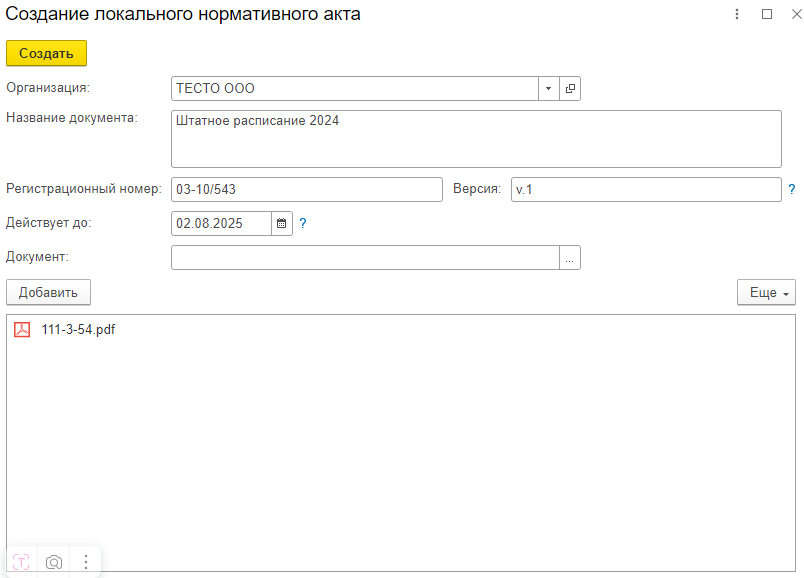Open the calendar picker for Действует до
The width and height of the screenshot is (804, 578).
[282, 224]
